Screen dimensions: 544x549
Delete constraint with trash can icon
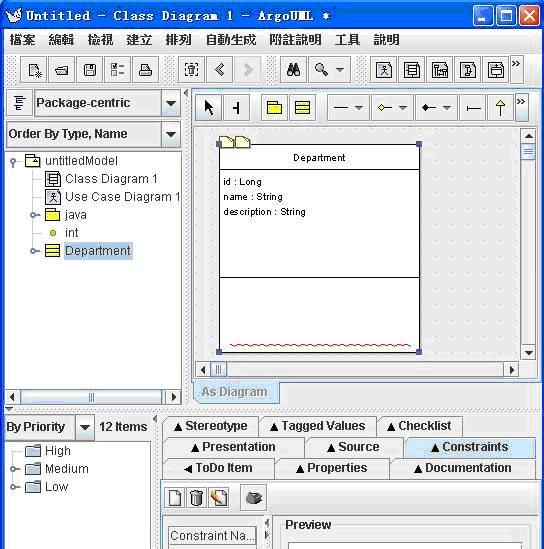[196, 497]
